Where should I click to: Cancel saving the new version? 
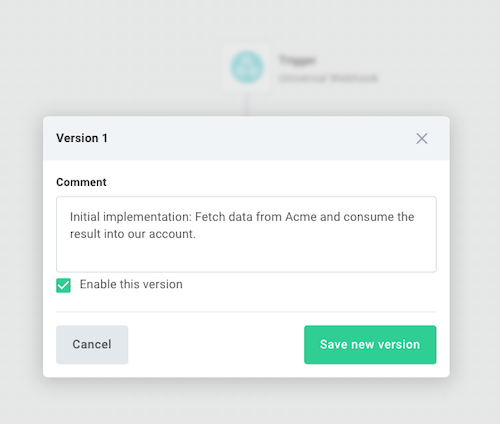92,344
